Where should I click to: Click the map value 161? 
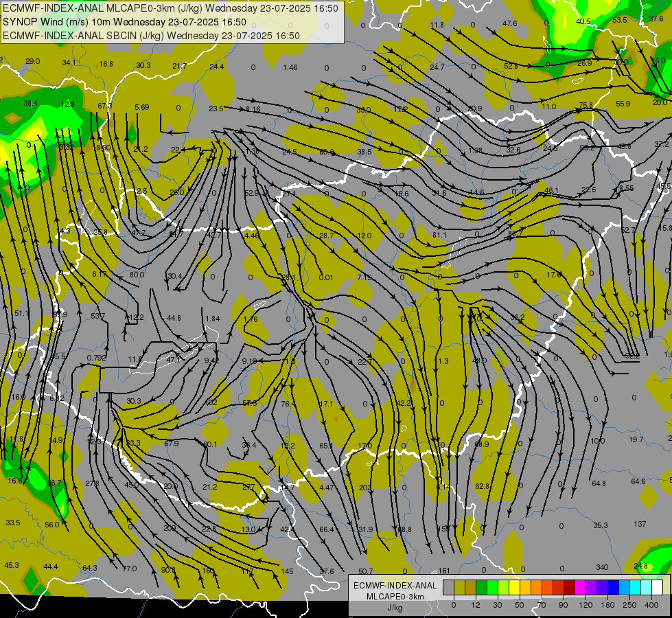tap(444, 571)
